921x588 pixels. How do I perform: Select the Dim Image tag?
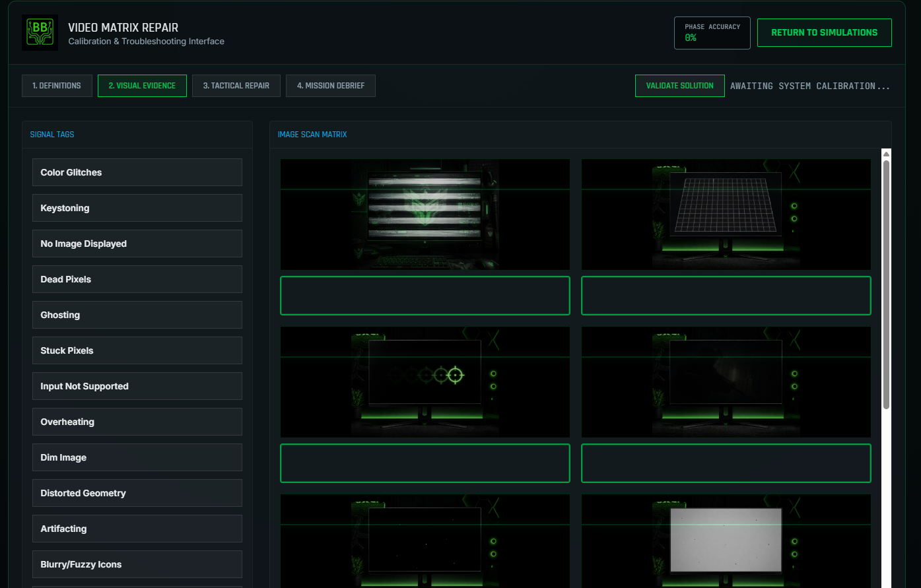click(137, 457)
